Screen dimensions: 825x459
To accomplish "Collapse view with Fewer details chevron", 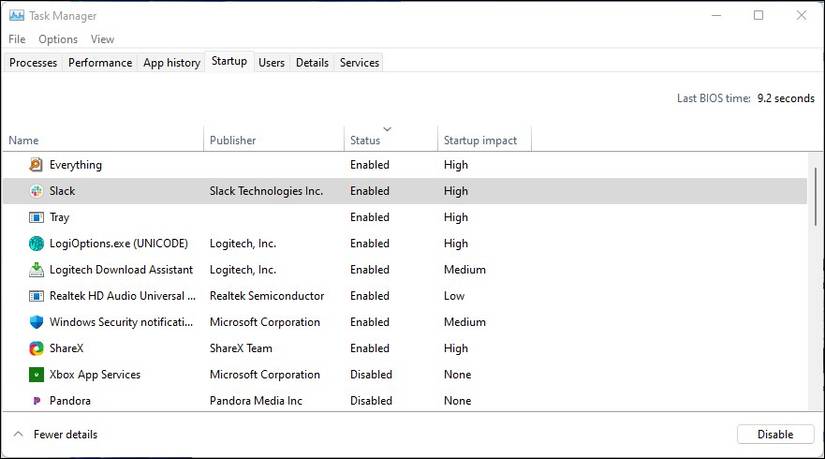I will tap(19, 435).
